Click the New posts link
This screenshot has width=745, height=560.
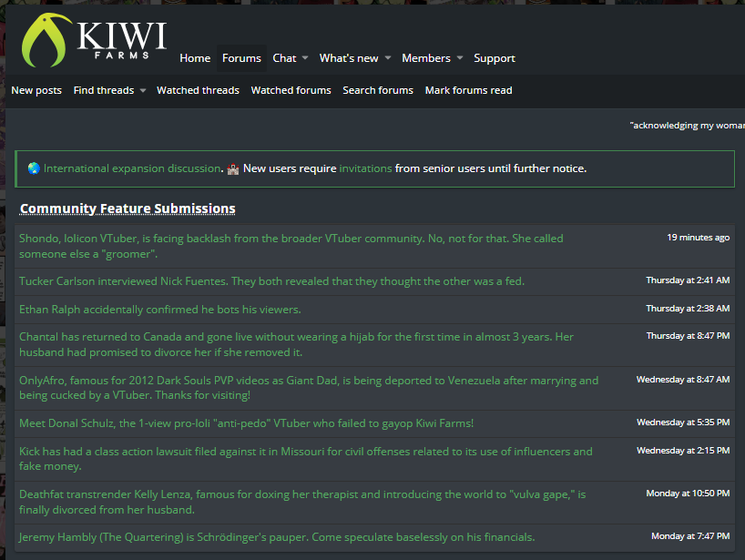36,90
